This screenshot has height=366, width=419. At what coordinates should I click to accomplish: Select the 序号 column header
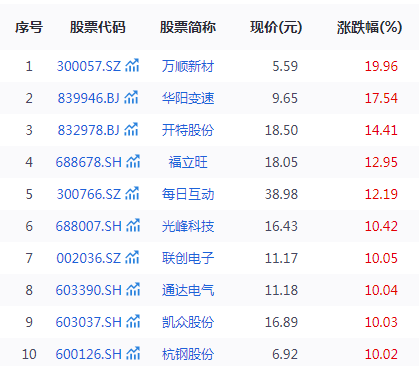tap(29, 27)
